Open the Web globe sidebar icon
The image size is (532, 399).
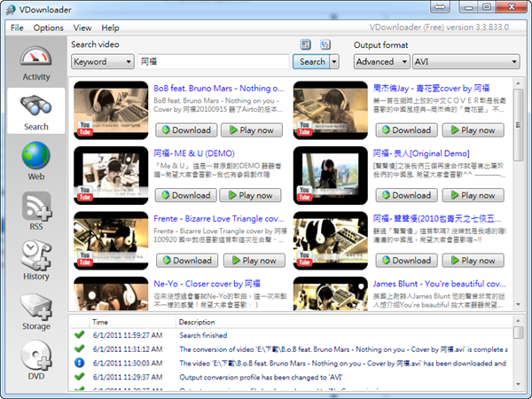[x=36, y=155]
